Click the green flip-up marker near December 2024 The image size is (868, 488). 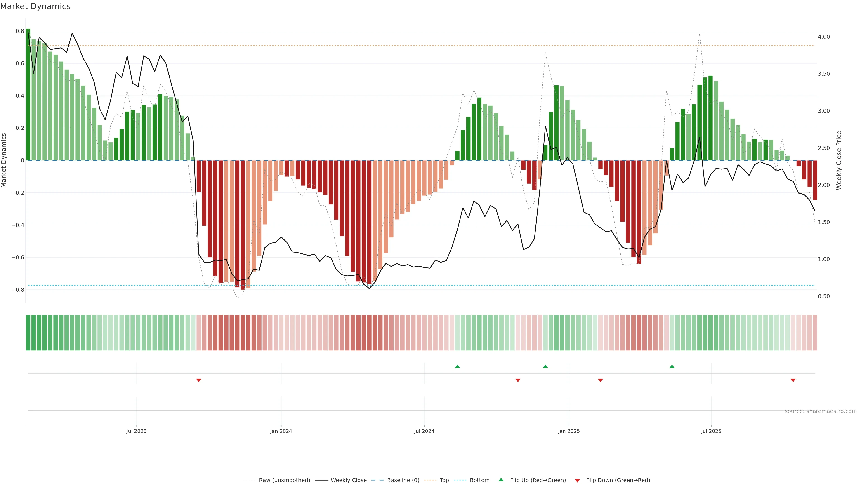coord(545,366)
